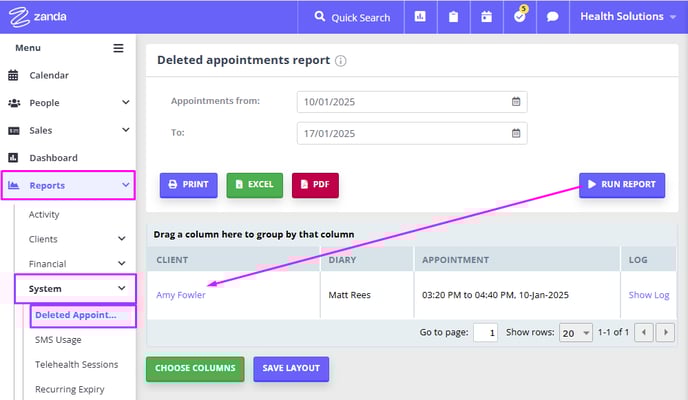Sort by DIARY column header
Viewport: 688px width, 400px height.
tap(367, 260)
